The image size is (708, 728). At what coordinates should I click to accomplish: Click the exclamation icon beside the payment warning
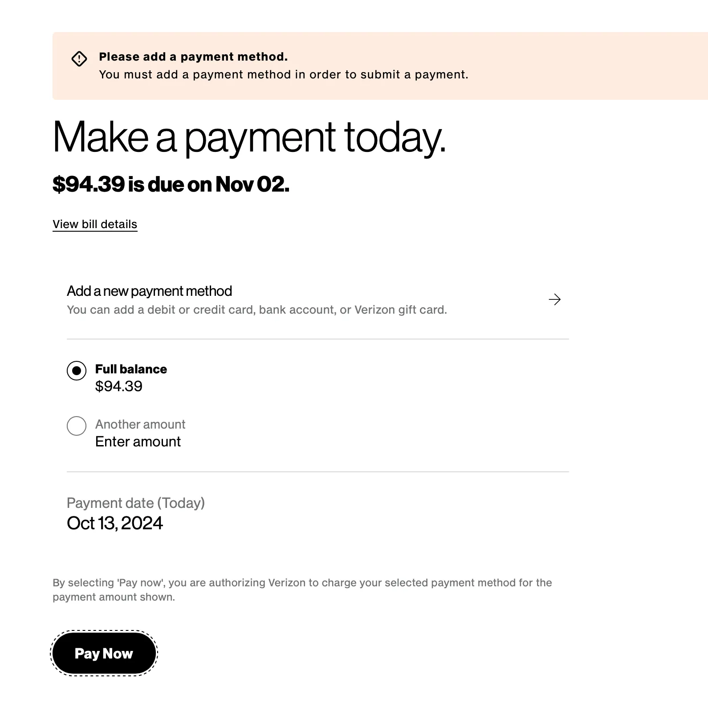tap(79, 58)
